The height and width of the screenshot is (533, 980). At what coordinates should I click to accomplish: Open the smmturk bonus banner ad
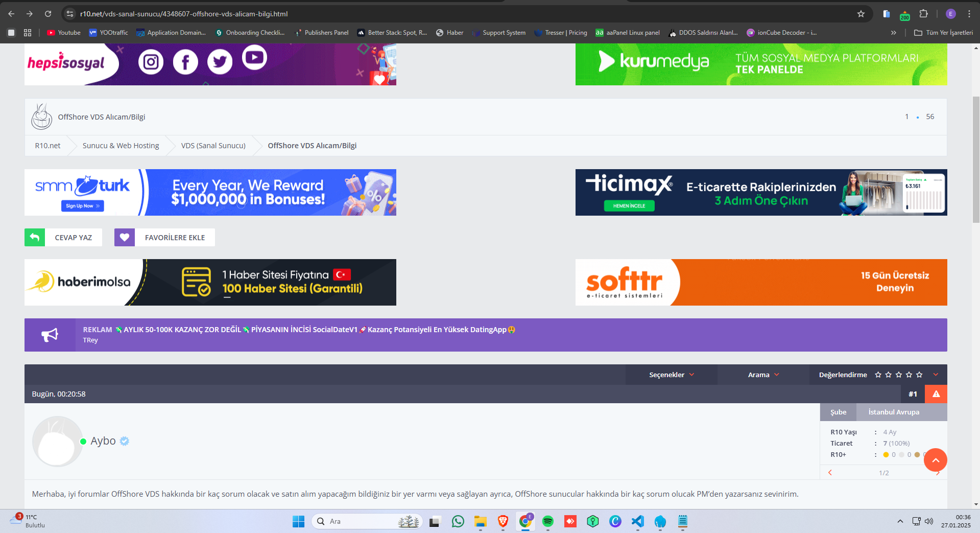(210, 192)
